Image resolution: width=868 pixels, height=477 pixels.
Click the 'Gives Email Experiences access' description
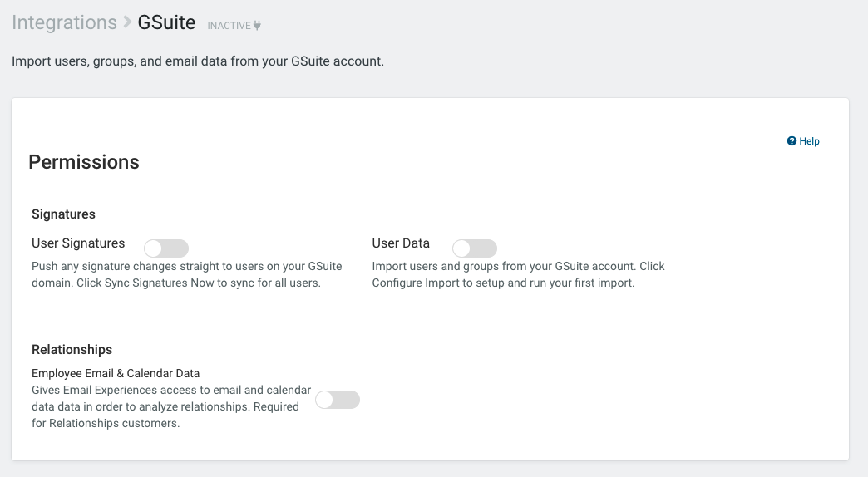pos(171,406)
